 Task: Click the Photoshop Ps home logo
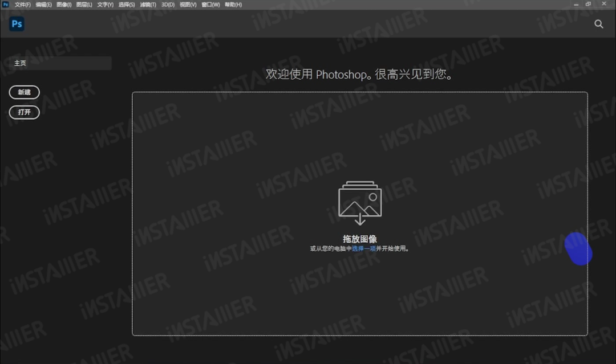17,24
